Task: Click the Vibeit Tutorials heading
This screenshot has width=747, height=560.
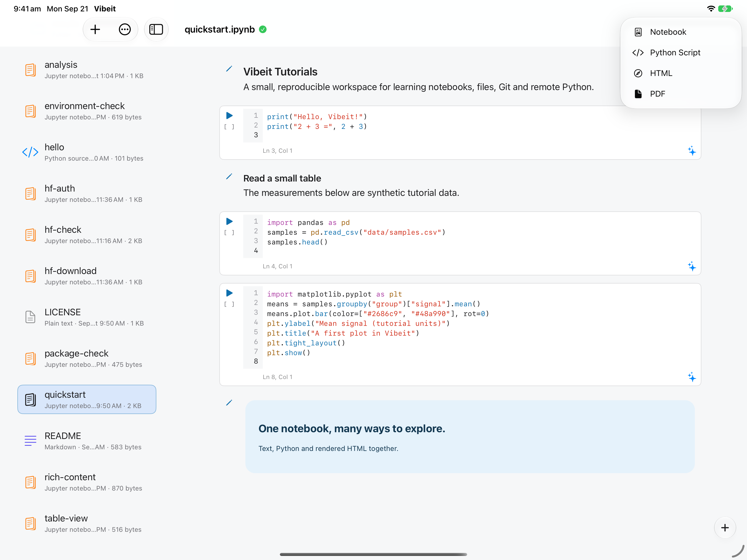Action: pos(280,72)
